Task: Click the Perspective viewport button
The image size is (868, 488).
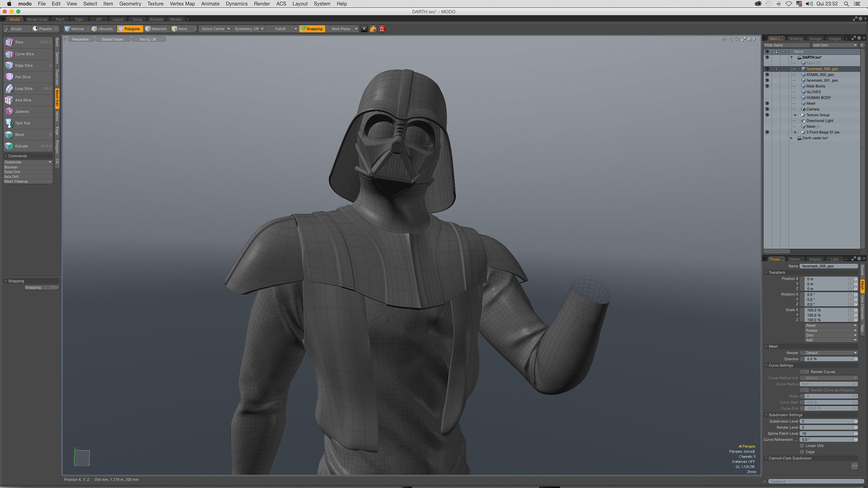Action: 80,39
